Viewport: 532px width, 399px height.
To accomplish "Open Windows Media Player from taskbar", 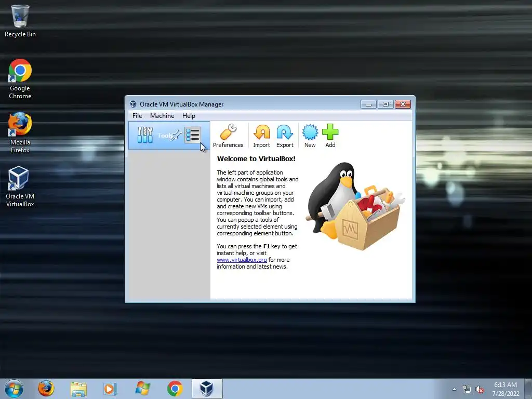I will [110, 389].
